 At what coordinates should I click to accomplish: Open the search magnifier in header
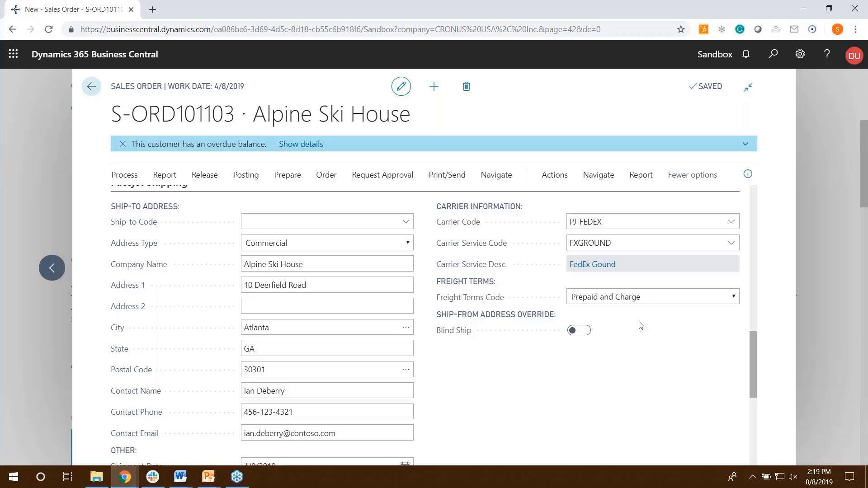(773, 54)
